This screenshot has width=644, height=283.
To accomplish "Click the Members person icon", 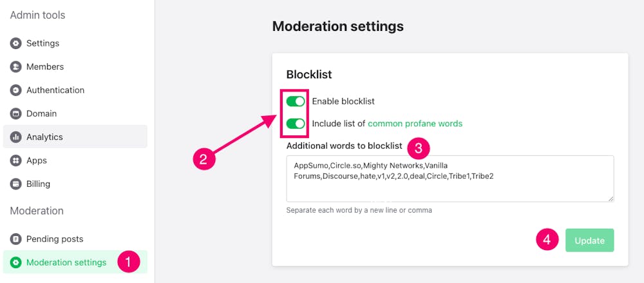I will (x=15, y=67).
